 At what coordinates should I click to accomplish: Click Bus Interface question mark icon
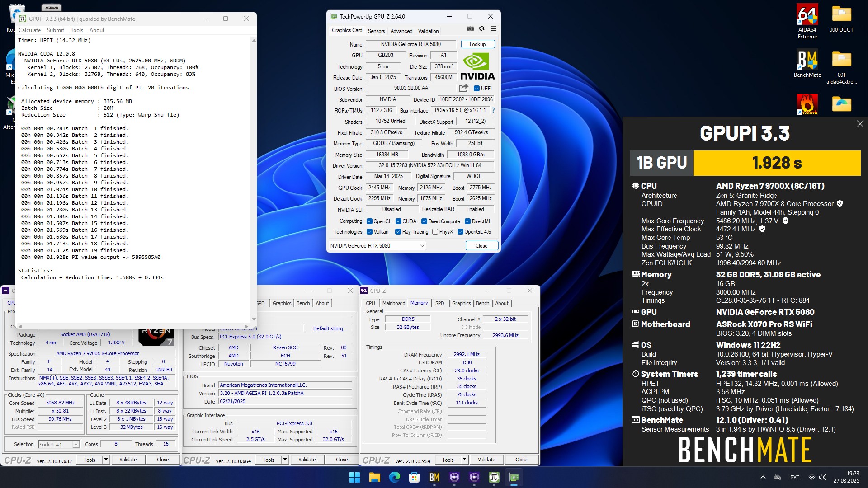click(493, 110)
